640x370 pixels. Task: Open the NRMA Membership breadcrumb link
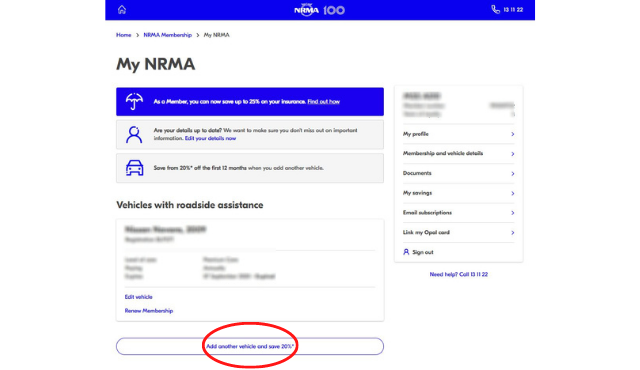tap(167, 35)
